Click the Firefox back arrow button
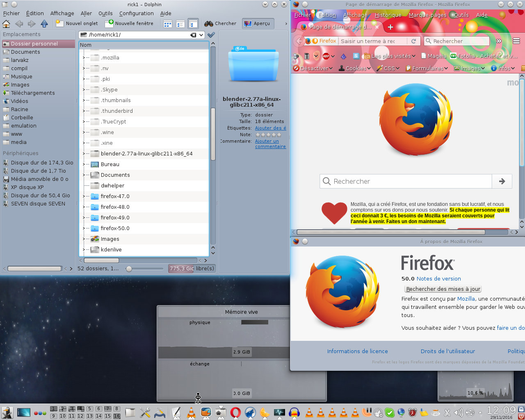 (299, 41)
